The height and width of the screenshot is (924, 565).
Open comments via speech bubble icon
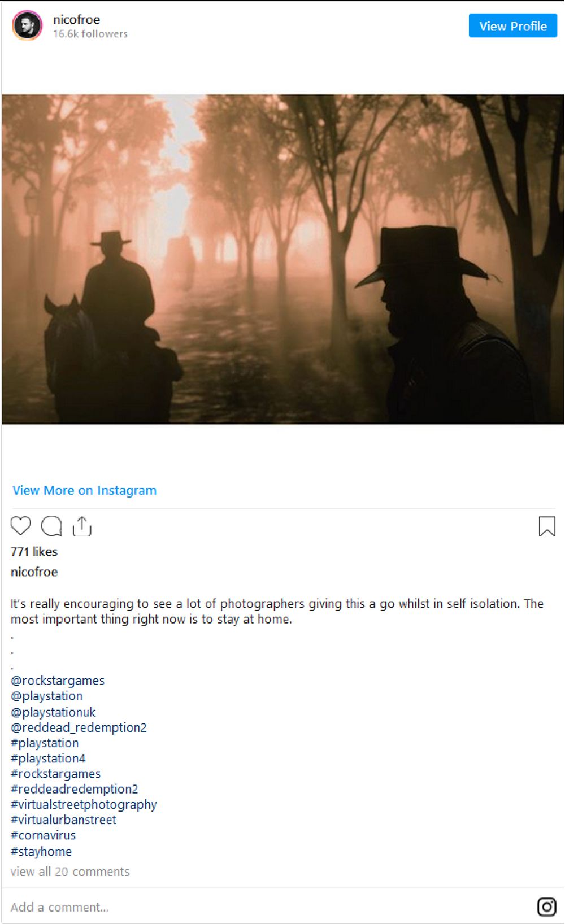51,526
